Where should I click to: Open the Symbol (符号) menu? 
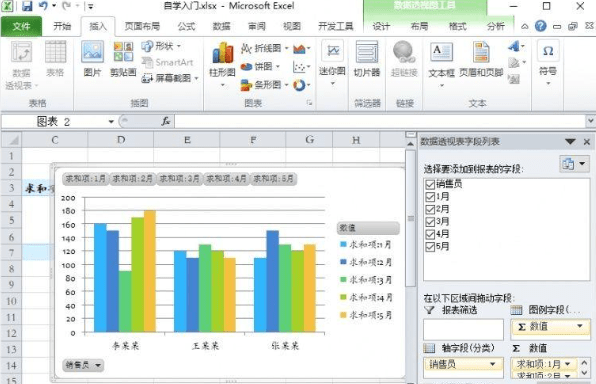(x=548, y=63)
